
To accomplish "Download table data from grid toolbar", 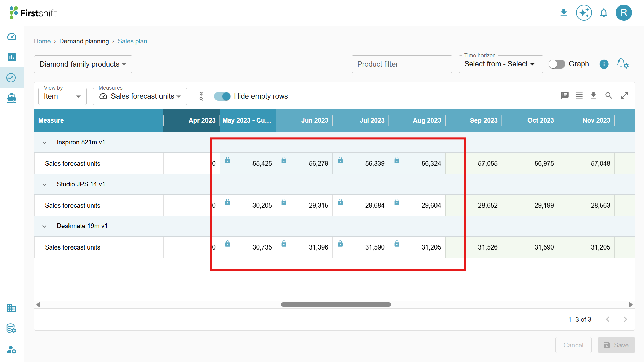I will [x=593, y=96].
